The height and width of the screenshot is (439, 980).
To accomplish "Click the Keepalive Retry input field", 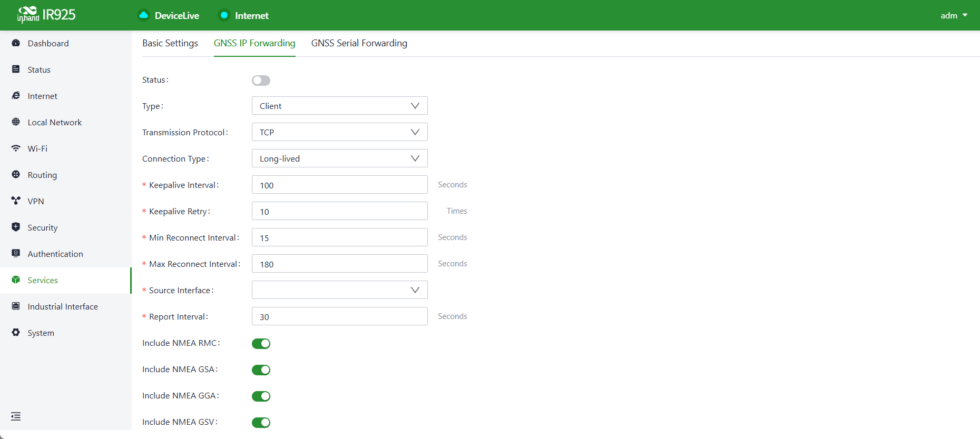I will (x=340, y=211).
